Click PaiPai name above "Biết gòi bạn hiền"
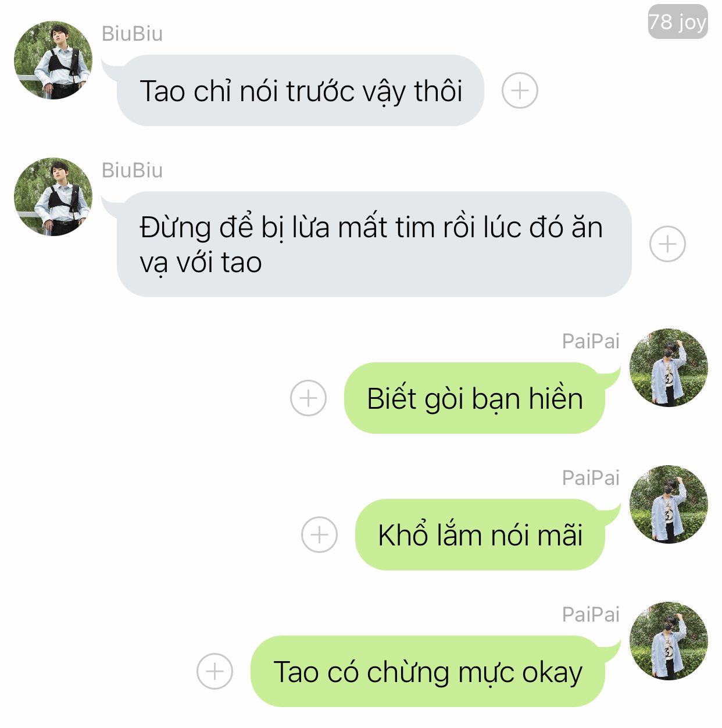722x728 pixels. tap(591, 341)
